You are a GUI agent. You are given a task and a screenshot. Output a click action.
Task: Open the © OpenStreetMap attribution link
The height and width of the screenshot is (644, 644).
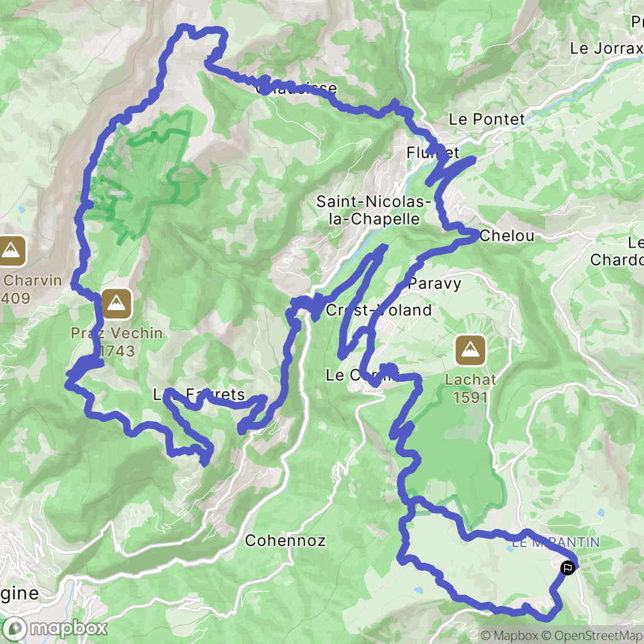pos(592,635)
